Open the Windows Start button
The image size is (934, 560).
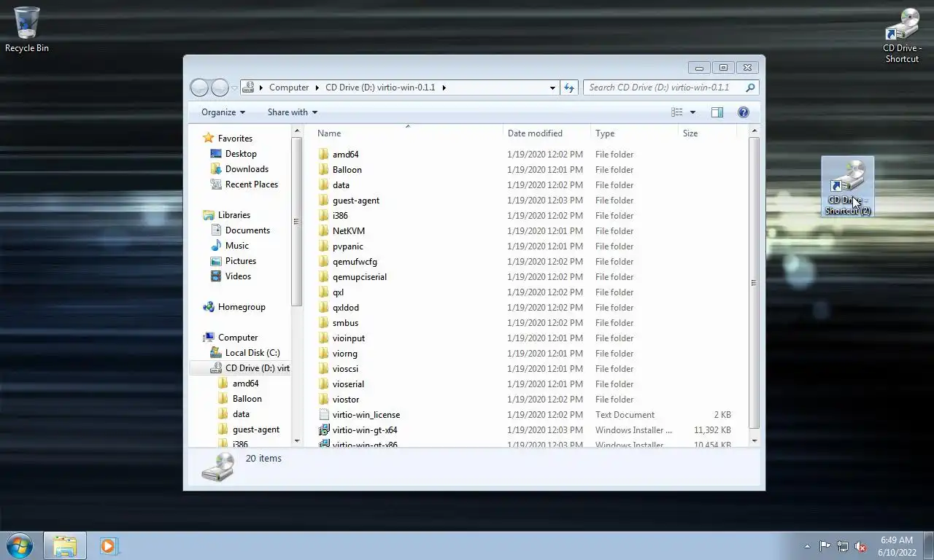tap(19, 545)
